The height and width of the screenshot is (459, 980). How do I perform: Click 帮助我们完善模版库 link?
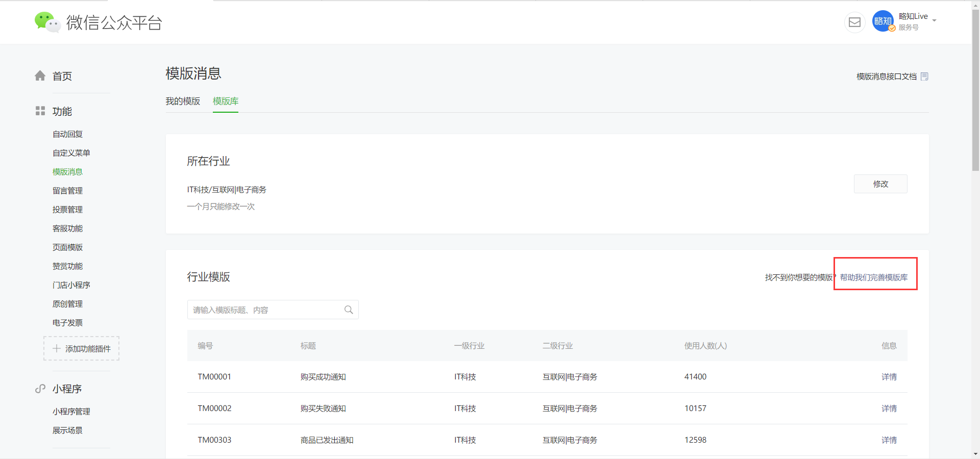[x=874, y=277]
